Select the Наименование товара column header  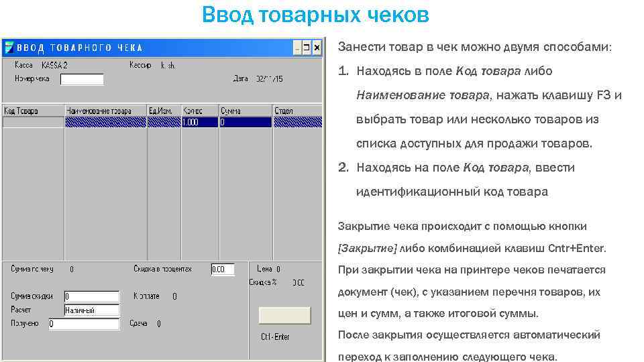pos(105,111)
